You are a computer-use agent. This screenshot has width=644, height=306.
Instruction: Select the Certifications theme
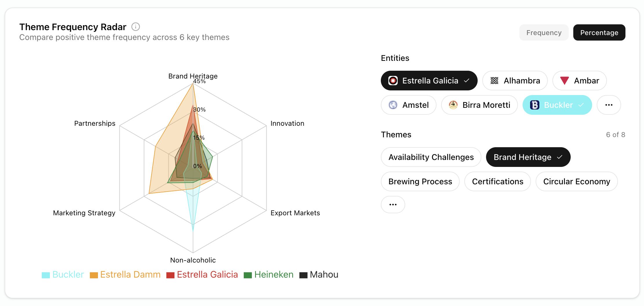(x=498, y=181)
